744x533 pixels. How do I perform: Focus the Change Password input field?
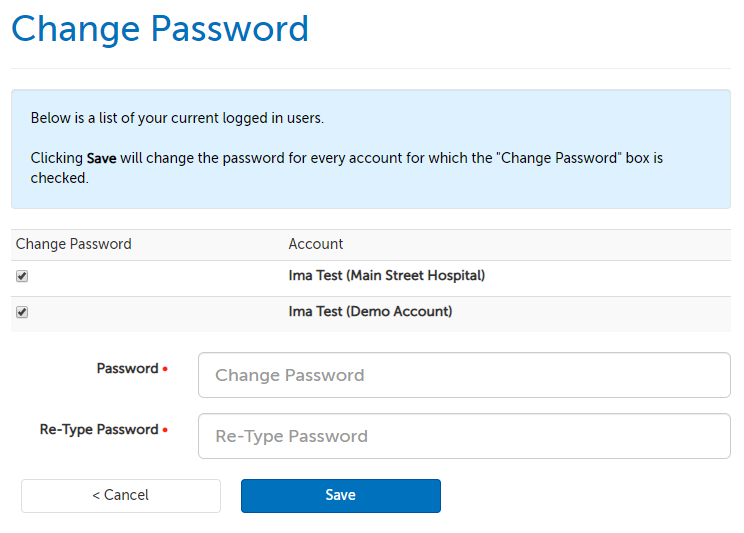pos(464,375)
